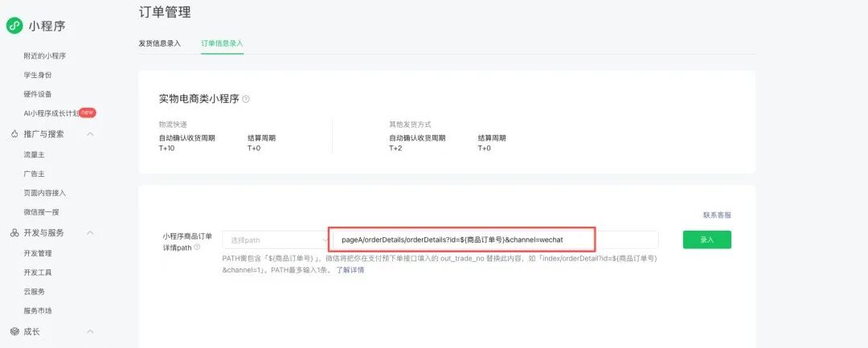Open the 选择path dropdown
Image resolution: width=868 pixels, height=348 pixels.
click(x=275, y=240)
